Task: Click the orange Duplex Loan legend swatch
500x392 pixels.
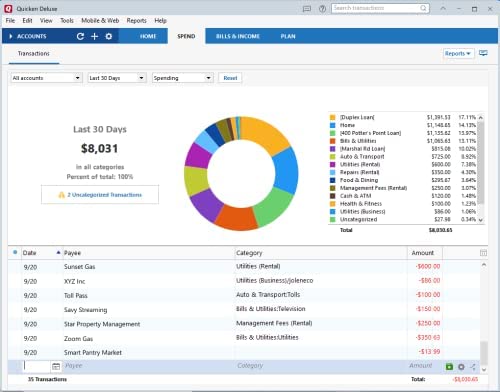Action: 332,117
